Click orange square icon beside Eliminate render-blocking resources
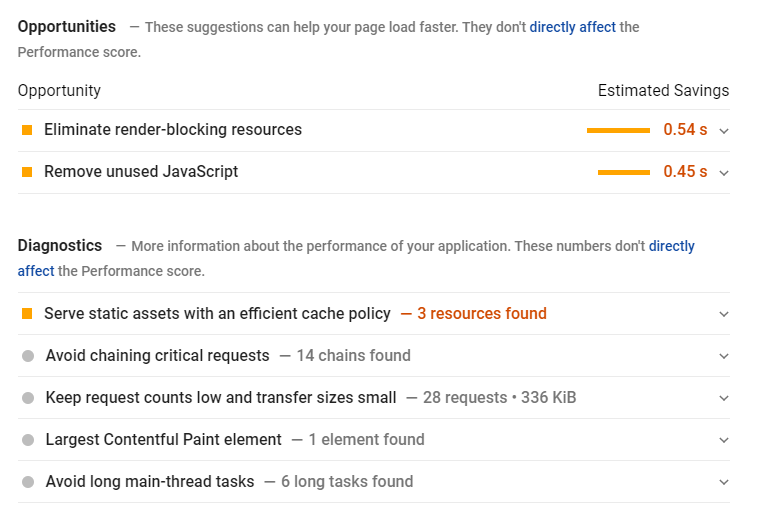Screen dimensions: 757x524 27,130
